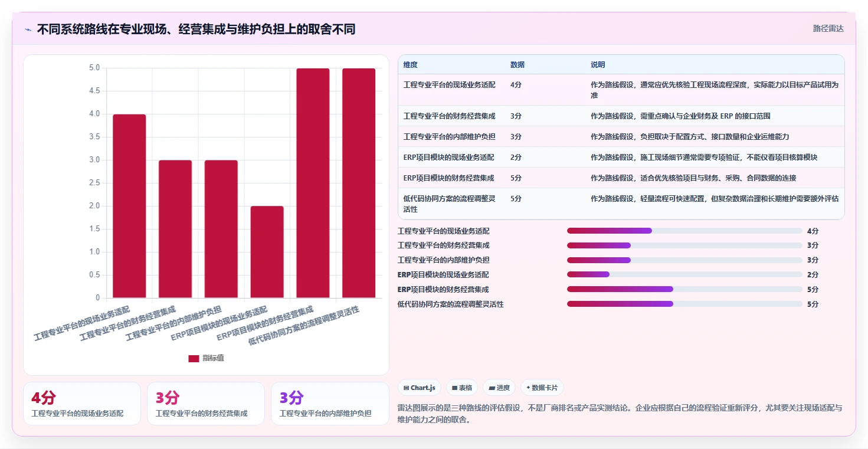Click the 数据卡片 tag
Screen dimensions: 868x449
tap(542, 388)
